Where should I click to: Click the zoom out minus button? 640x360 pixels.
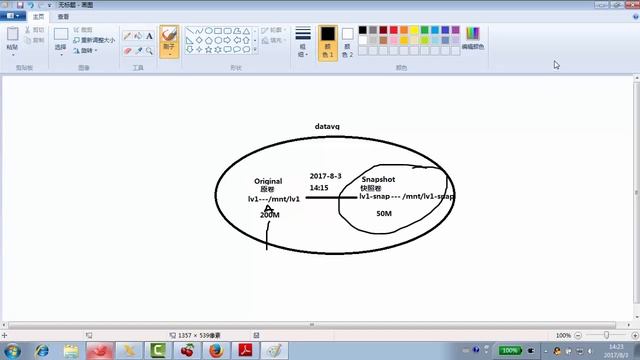coord(578,335)
